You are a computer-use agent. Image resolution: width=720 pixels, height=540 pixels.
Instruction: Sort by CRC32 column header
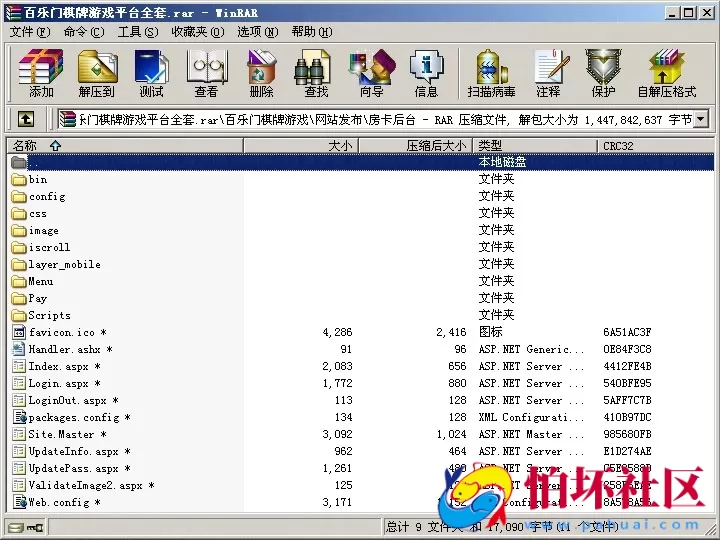pyautogui.click(x=656, y=146)
